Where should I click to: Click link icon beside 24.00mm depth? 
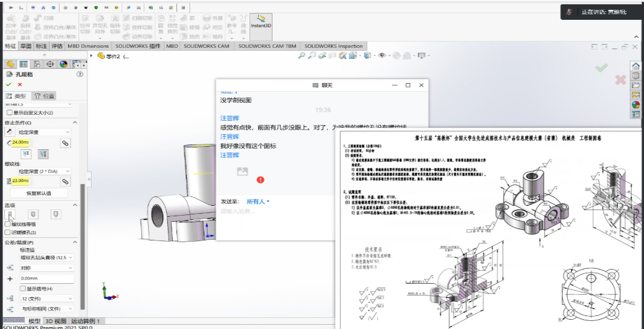point(65,143)
